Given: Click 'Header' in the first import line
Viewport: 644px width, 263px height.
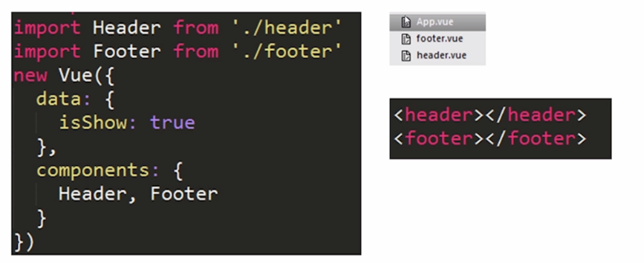Looking at the screenshot, I should pos(127,27).
